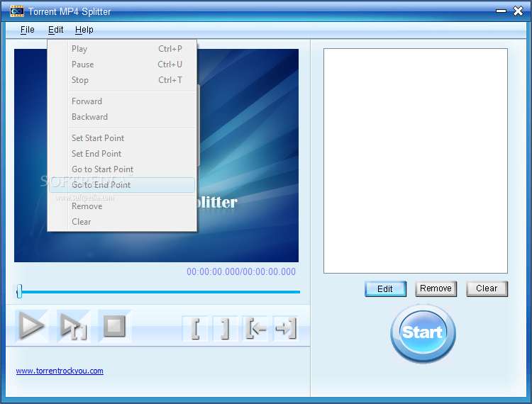The height and width of the screenshot is (404, 532).
Task: Click the time counter 00:00:00.000/00:00:00.000
Action: tap(241, 272)
